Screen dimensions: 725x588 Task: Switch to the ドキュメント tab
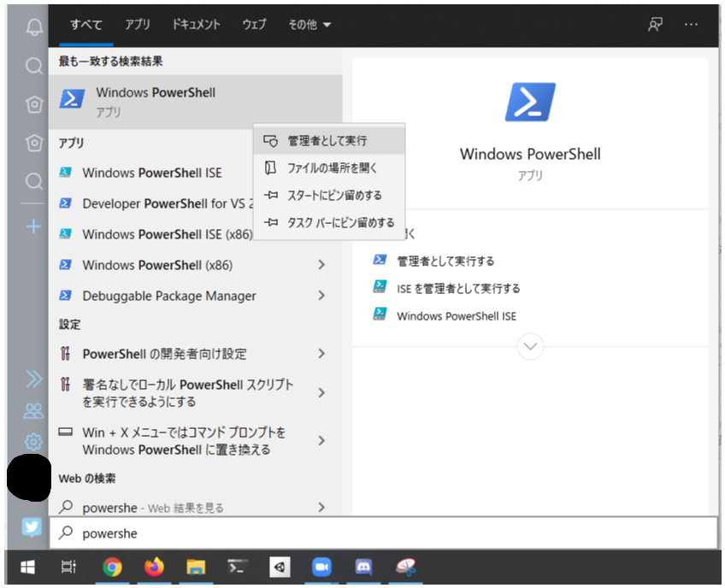click(196, 25)
